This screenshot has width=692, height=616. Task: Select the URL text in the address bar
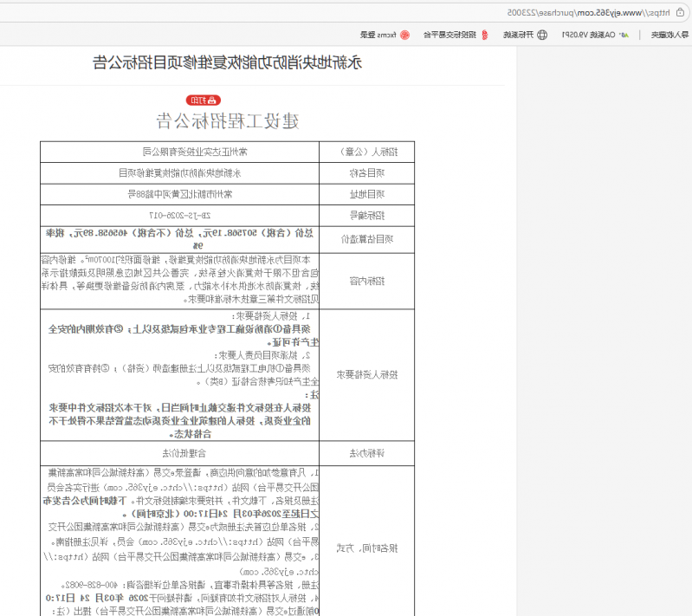click(588, 13)
